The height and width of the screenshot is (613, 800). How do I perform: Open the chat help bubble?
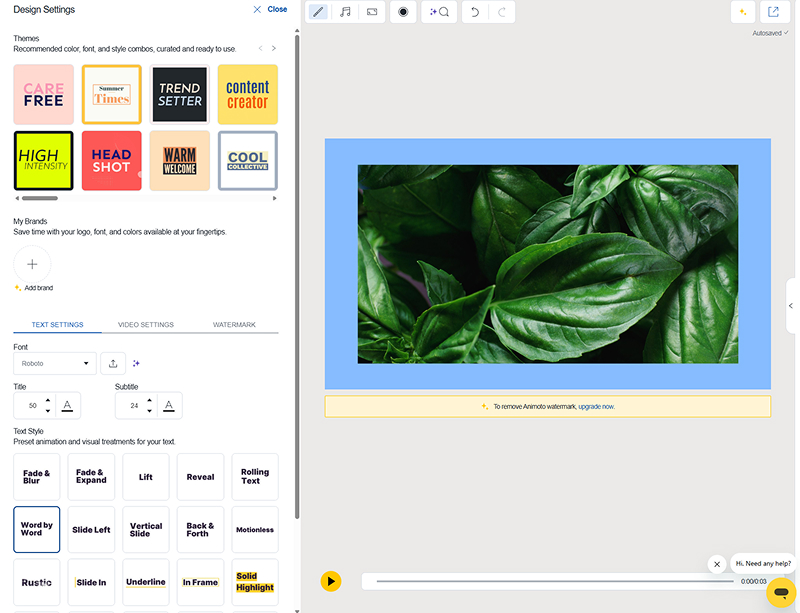(x=780, y=592)
